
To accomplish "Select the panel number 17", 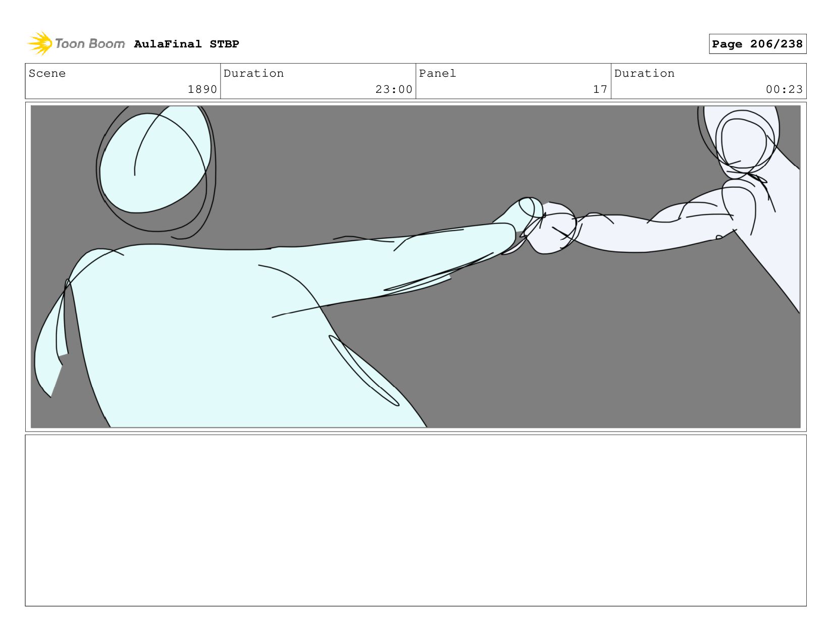I will coord(600,89).
